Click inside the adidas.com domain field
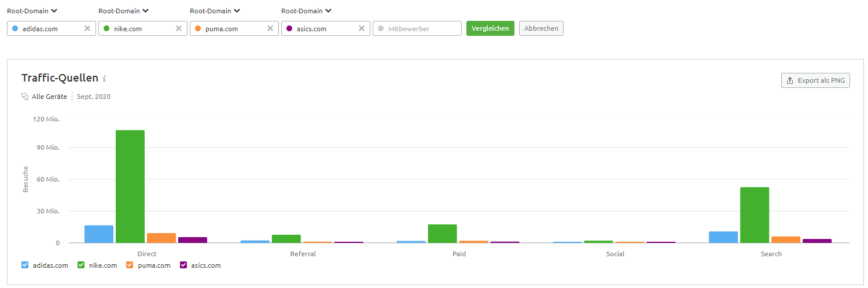 pos(52,28)
